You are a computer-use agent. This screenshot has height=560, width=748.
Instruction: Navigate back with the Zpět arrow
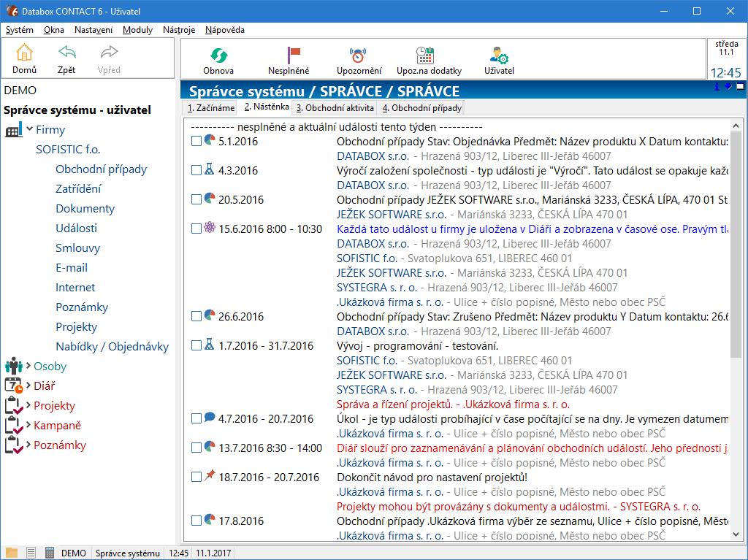[66, 52]
